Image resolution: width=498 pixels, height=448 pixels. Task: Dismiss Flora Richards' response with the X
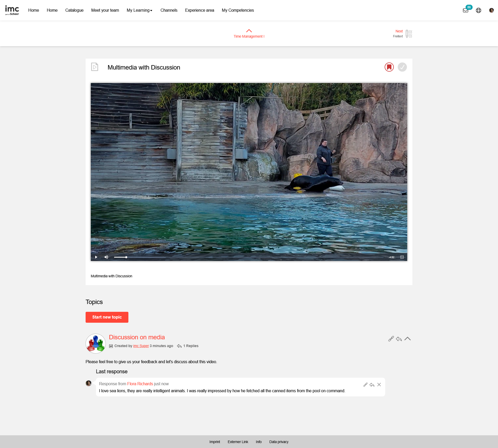click(379, 385)
